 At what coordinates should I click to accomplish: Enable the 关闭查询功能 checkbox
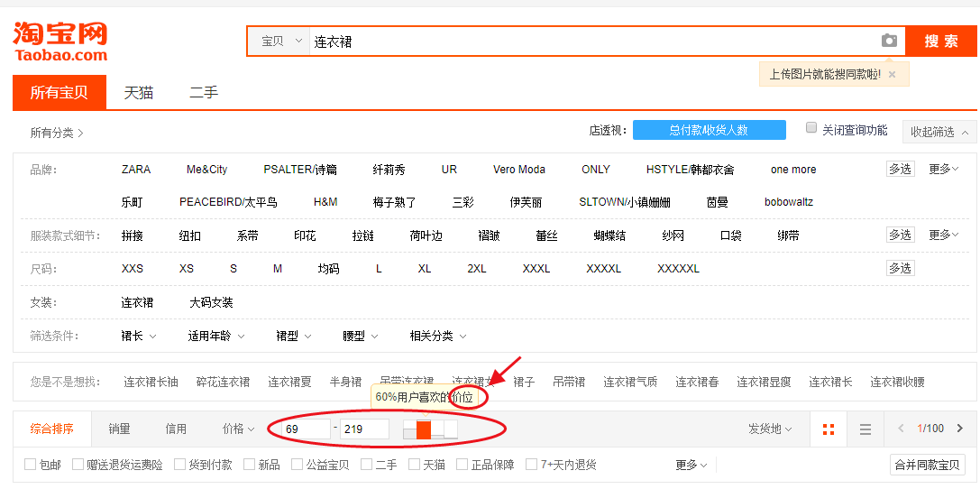tap(811, 128)
